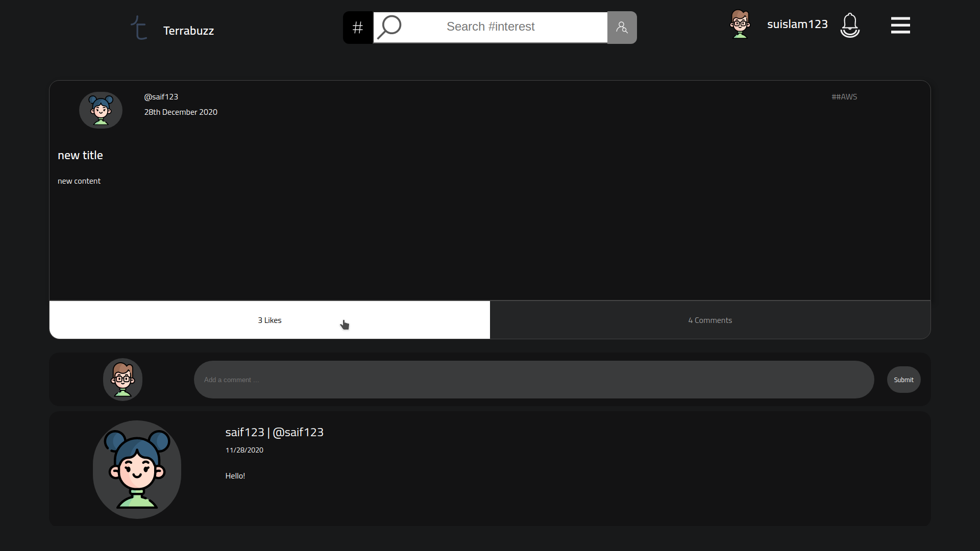This screenshot has height=551, width=980.
Task: Select the hashtag search mode icon
Action: pos(358,28)
